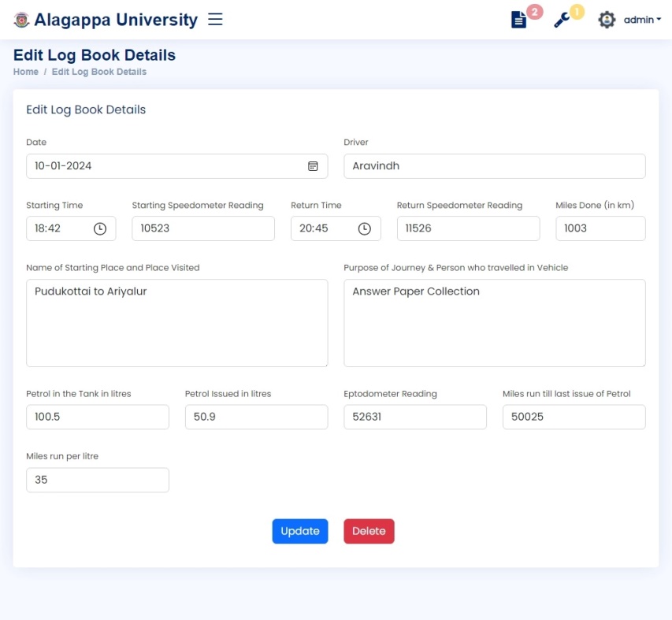Open the document notifications icon

518,20
